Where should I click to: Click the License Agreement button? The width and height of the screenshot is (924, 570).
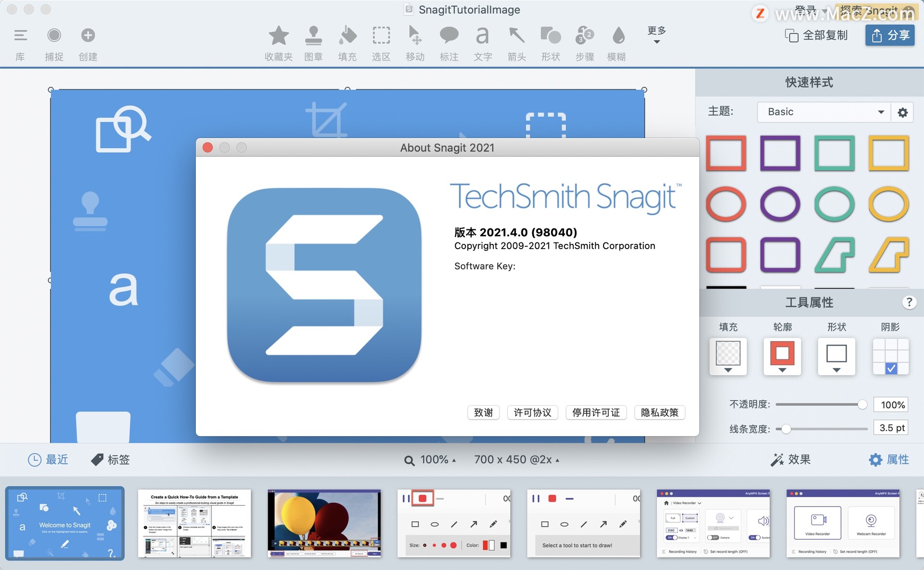pos(532,412)
